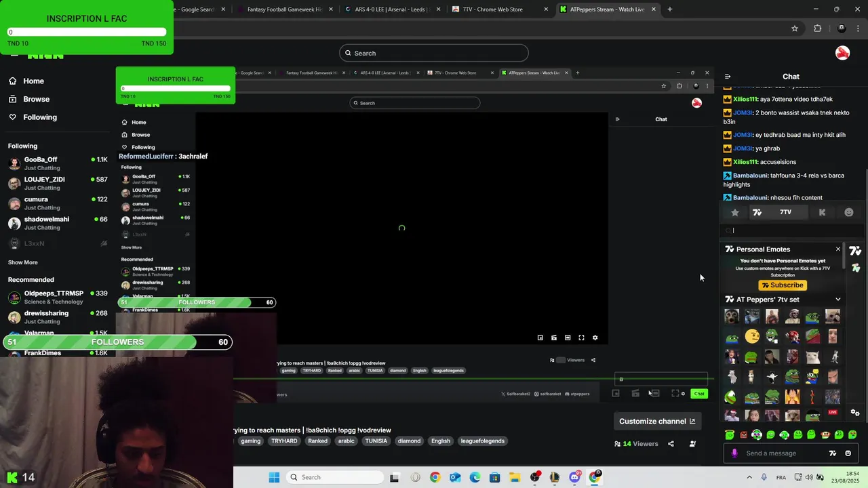Image resolution: width=868 pixels, height=488 pixels.
Task: Open cumura channel in Following list
Action: point(58,203)
